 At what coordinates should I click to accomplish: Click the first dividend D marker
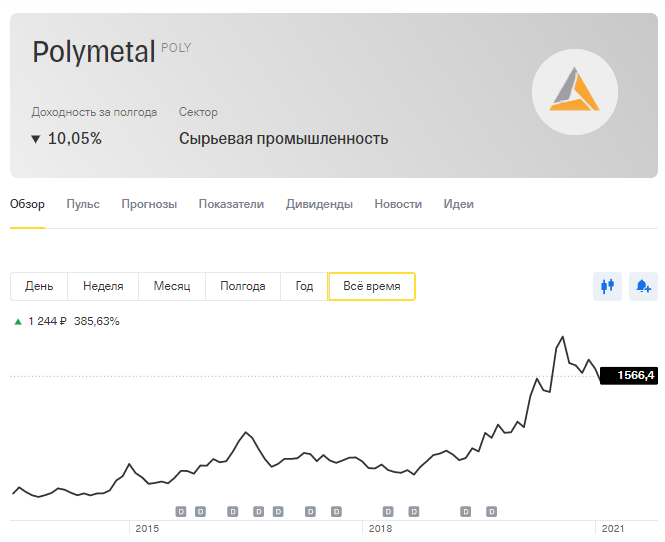point(181,511)
